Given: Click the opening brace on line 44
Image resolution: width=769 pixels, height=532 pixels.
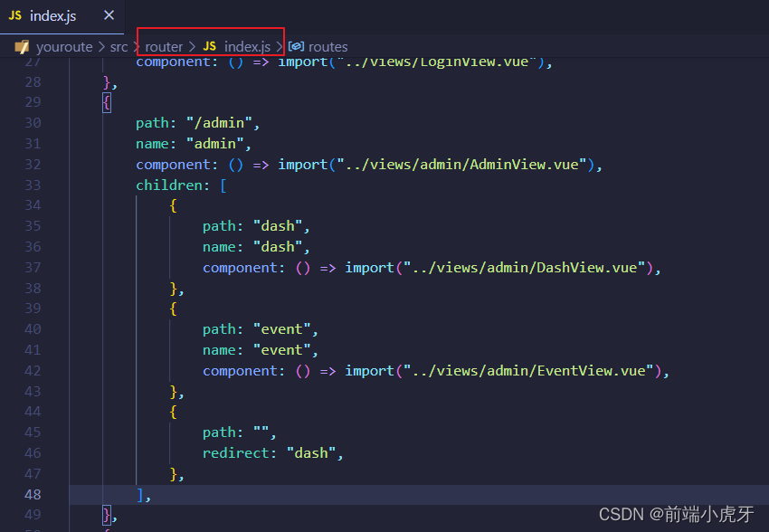Looking at the screenshot, I should point(173,412).
